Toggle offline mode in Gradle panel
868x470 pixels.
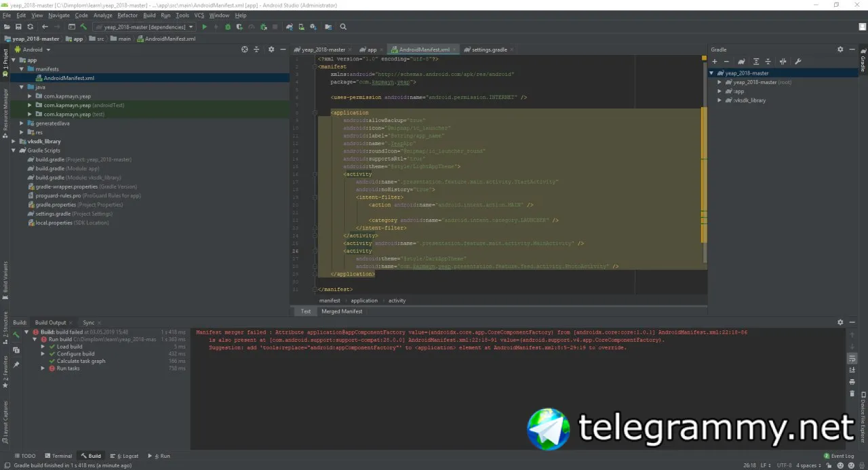click(x=783, y=61)
